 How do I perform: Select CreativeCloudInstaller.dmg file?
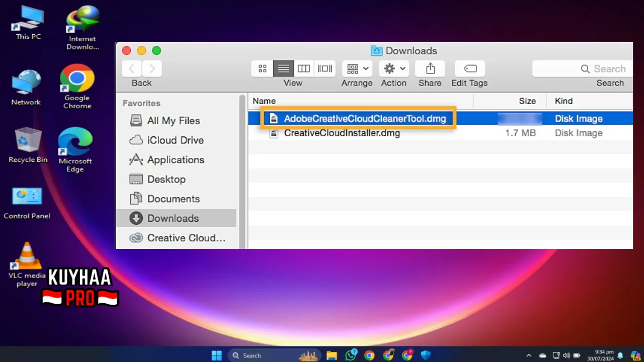click(342, 133)
